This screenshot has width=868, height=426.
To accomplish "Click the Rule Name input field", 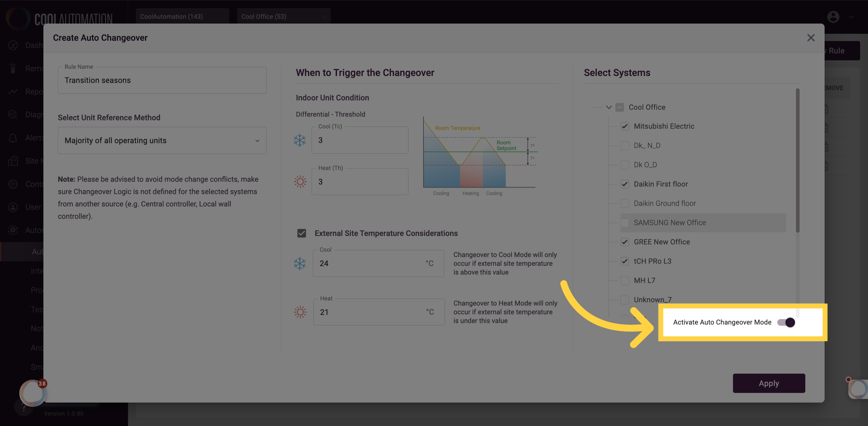I will 162,80.
